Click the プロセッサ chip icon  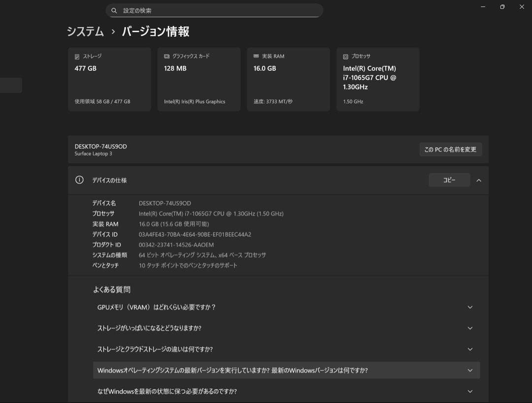(345, 56)
